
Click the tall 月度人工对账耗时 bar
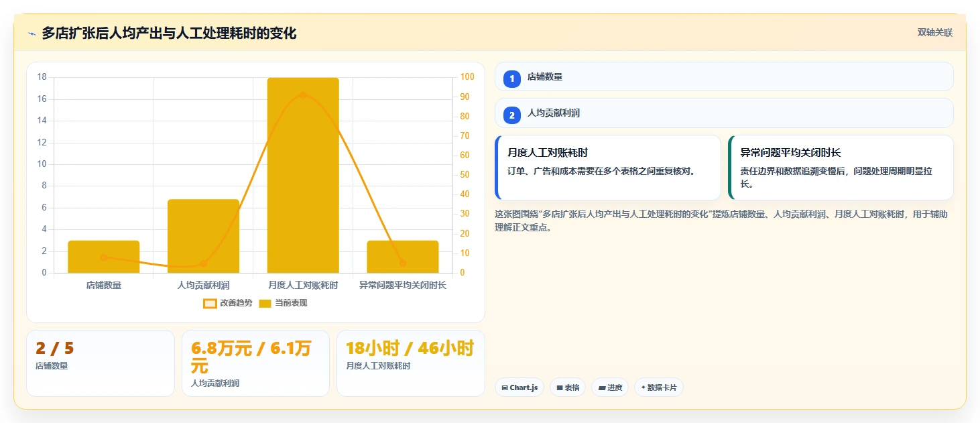pos(303,175)
